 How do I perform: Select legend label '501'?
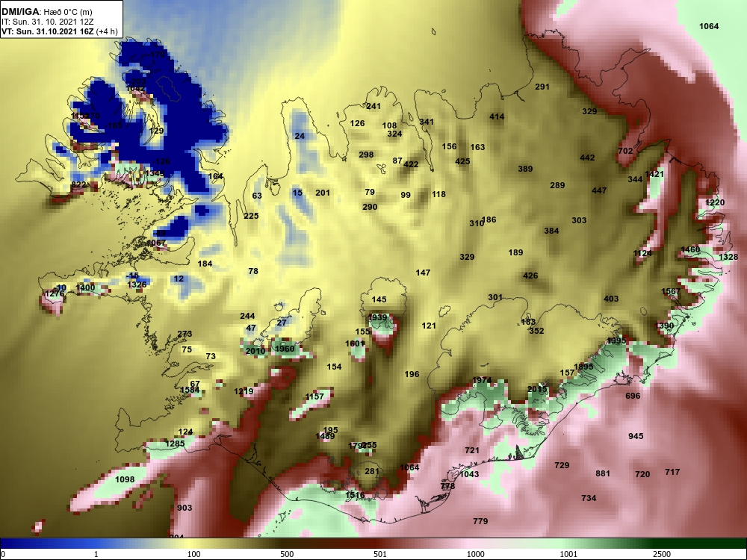pos(379,554)
